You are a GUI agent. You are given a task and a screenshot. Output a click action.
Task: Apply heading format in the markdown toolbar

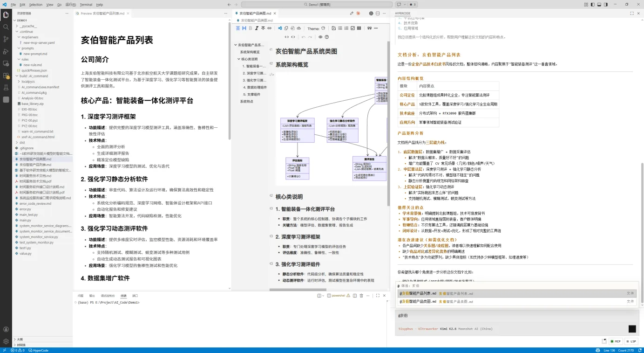tap(244, 28)
